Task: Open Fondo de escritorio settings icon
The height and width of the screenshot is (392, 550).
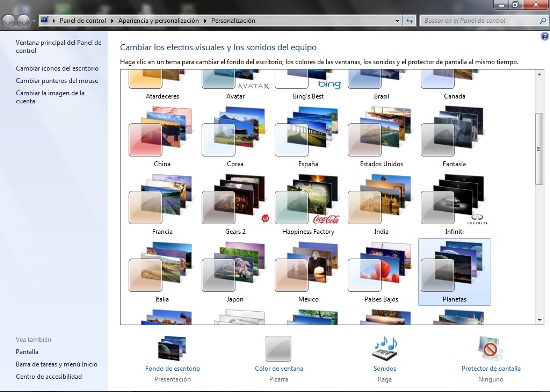Action: click(172, 348)
